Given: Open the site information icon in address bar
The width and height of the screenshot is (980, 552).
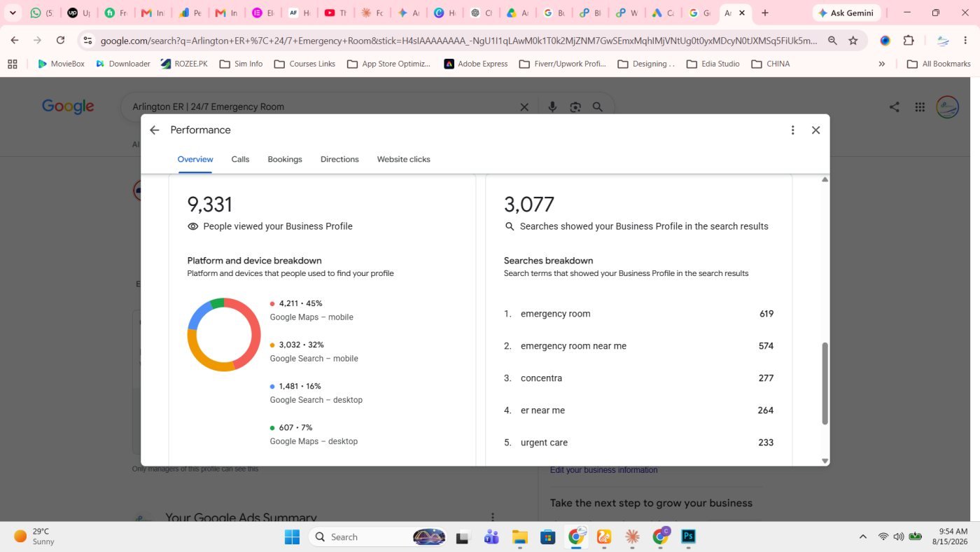Looking at the screenshot, I should (x=86, y=41).
